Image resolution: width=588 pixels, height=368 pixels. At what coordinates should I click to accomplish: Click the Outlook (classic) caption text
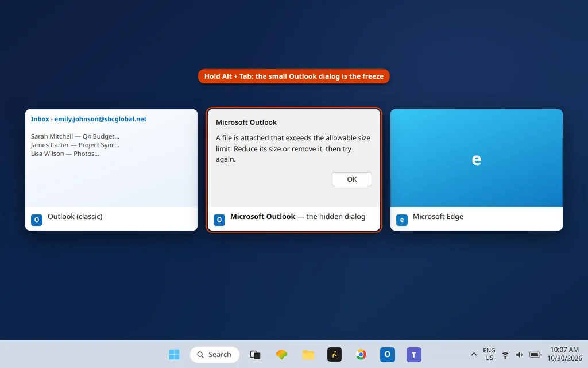pos(75,217)
